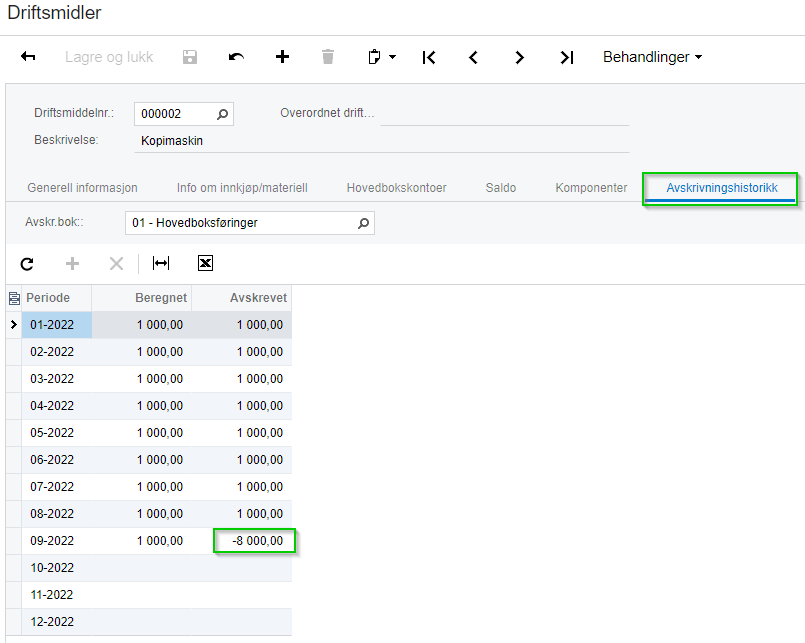This screenshot has height=643, width=805.
Task: Select the 10-2022 period cell
Action: tap(56, 568)
